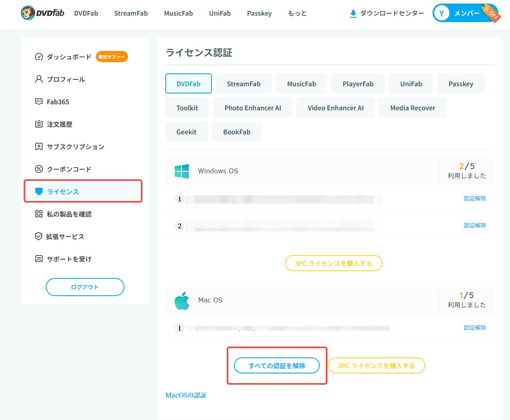Select the Media Recover tab
The width and height of the screenshot is (510, 420).
click(x=412, y=108)
